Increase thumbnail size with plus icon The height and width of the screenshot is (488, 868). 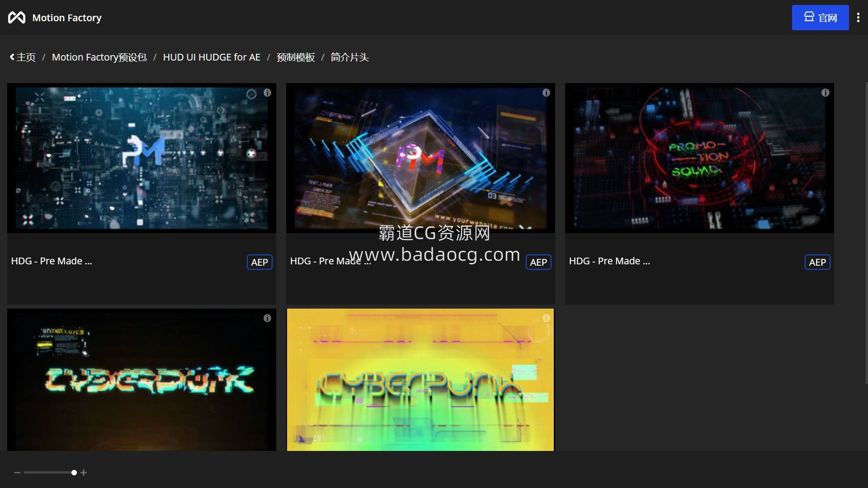84,473
